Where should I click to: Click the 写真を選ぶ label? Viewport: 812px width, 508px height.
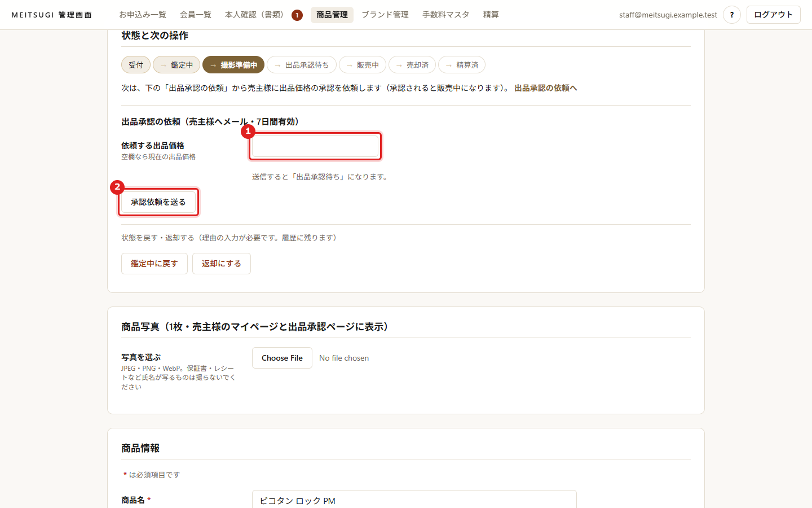(141, 357)
